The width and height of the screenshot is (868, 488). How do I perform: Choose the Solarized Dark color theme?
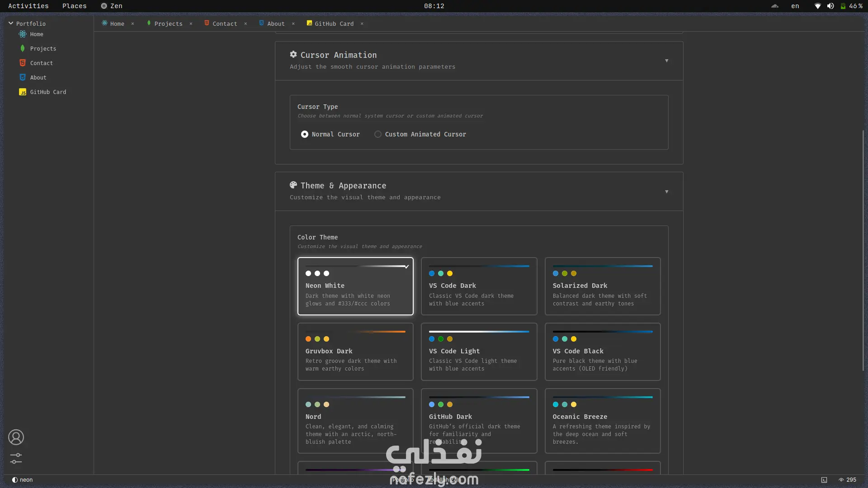(602, 286)
